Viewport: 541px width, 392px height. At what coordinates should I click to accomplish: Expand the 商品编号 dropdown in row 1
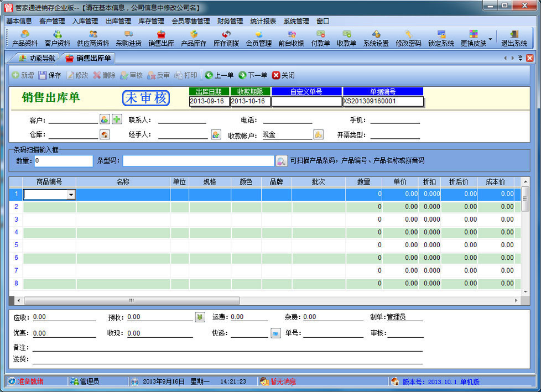pyautogui.click(x=71, y=195)
